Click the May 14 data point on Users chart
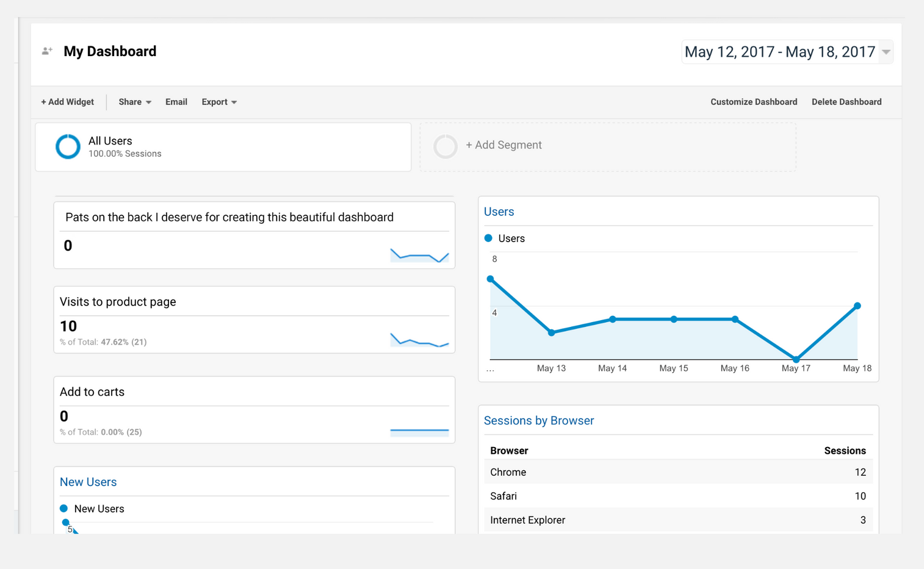This screenshot has width=924, height=569. click(x=613, y=319)
